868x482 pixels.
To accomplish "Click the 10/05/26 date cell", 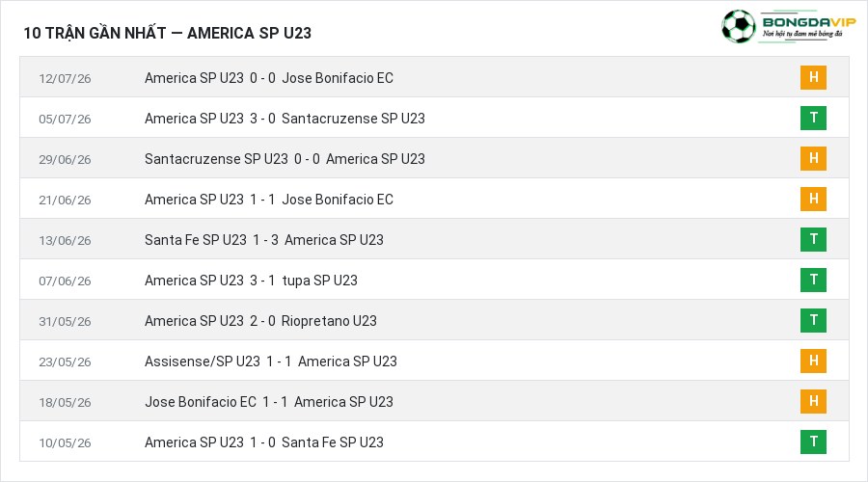I will point(65,442).
